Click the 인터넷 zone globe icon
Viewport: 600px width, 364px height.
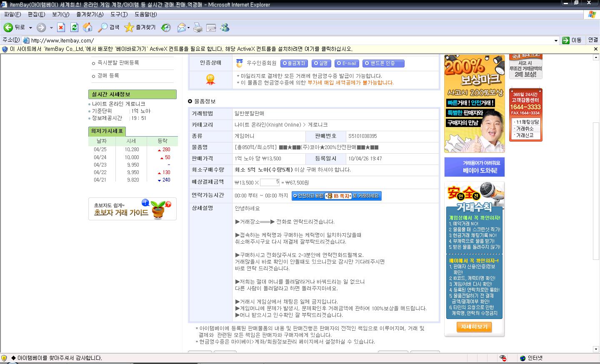tap(523, 358)
